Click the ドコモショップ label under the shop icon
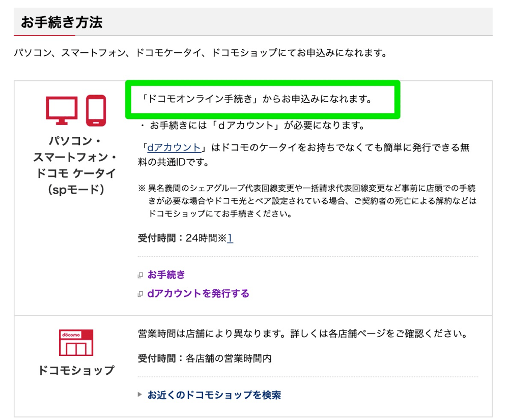The height and width of the screenshot is (420, 509). [x=76, y=370]
